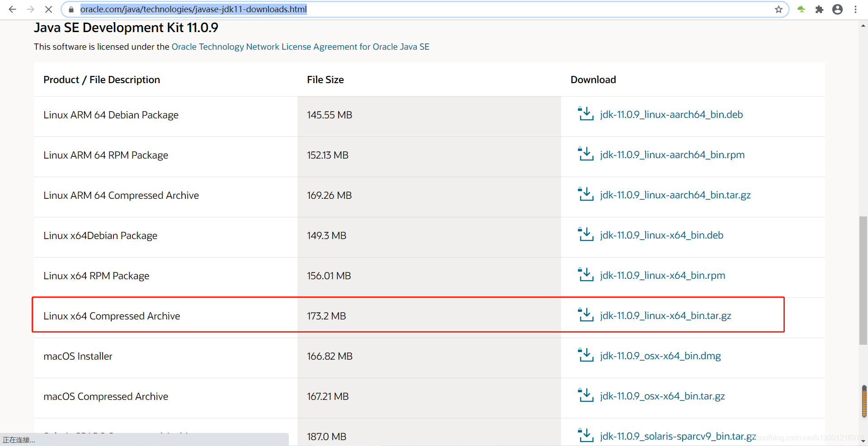
Task: Click the download icon for jdk-11.0.9_linux-x64_bin.tar.gz
Action: click(585, 315)
